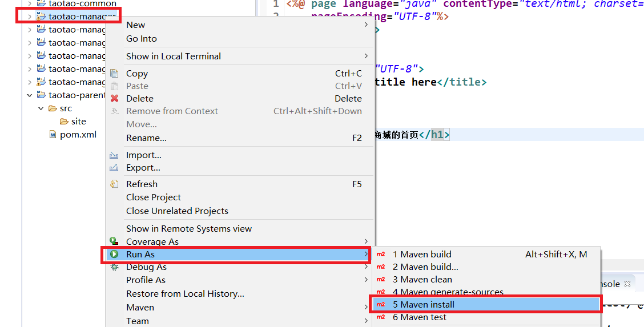This screenshot has width=644, height=327.
Task: Choose Close Unrelated Projects entry
Action: [x=177, y=211]
